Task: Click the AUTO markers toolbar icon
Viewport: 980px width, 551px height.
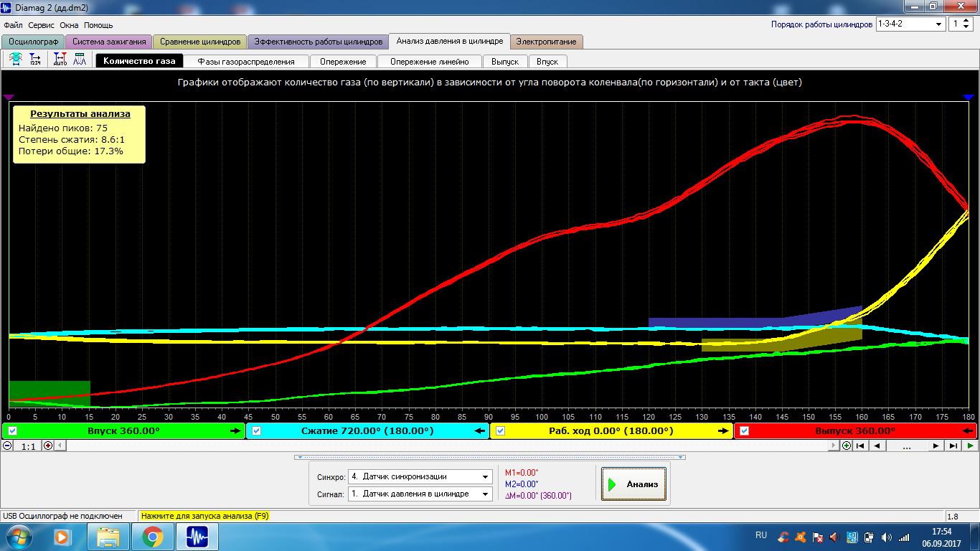Action: click(x=60, y=60)
